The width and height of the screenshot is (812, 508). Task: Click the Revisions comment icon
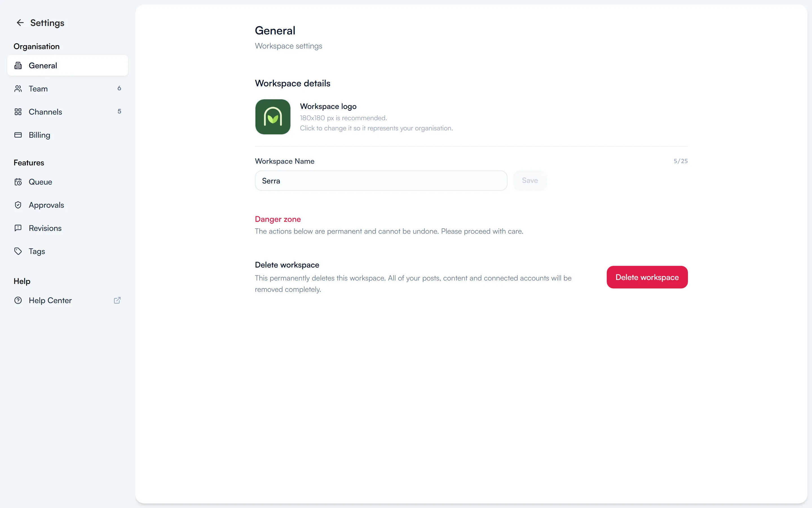point(18,228)
